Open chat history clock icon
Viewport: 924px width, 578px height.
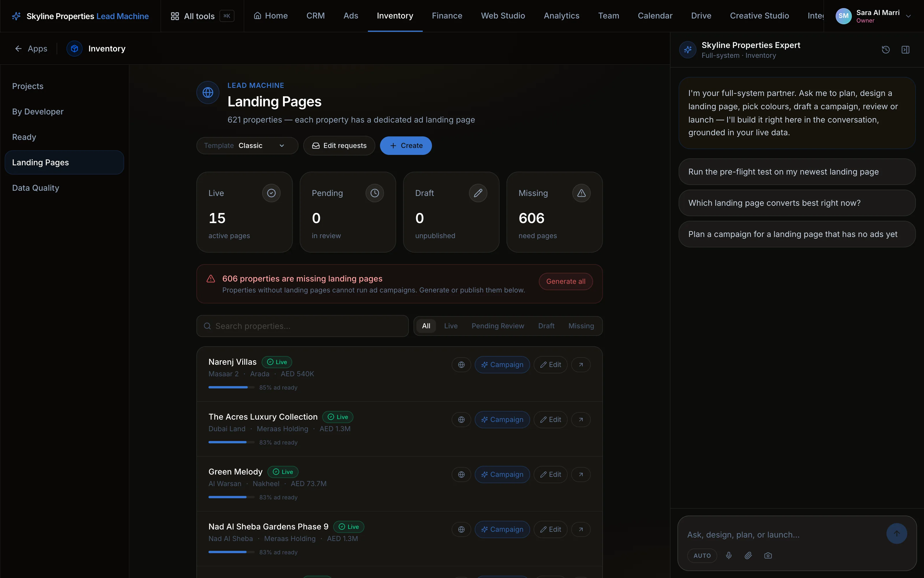885,50
